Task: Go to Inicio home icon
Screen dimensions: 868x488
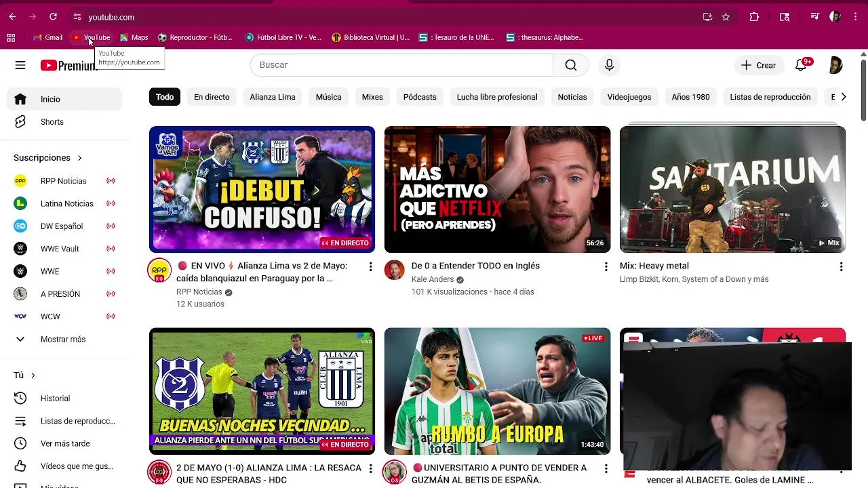Action: [x=20, y=99]
